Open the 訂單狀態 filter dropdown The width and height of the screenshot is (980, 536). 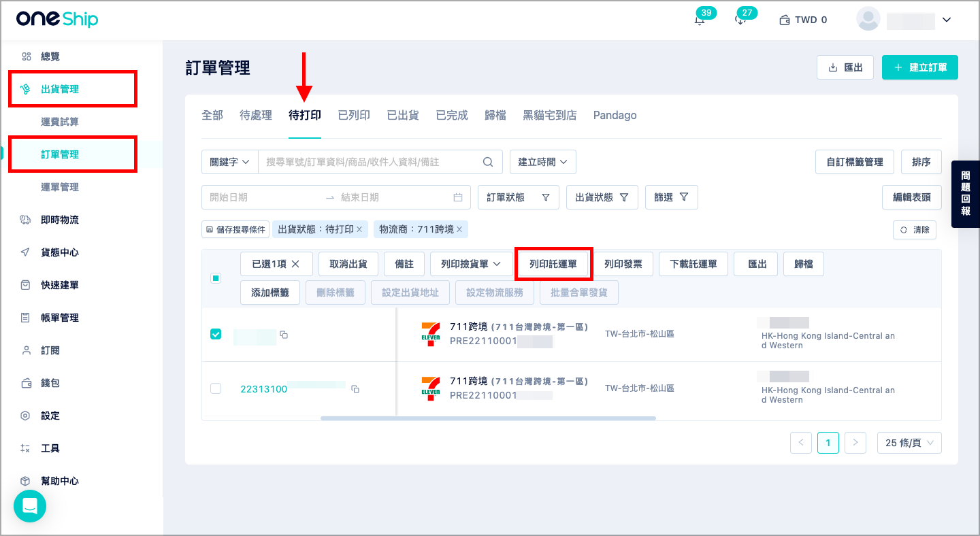coord(519,197)
